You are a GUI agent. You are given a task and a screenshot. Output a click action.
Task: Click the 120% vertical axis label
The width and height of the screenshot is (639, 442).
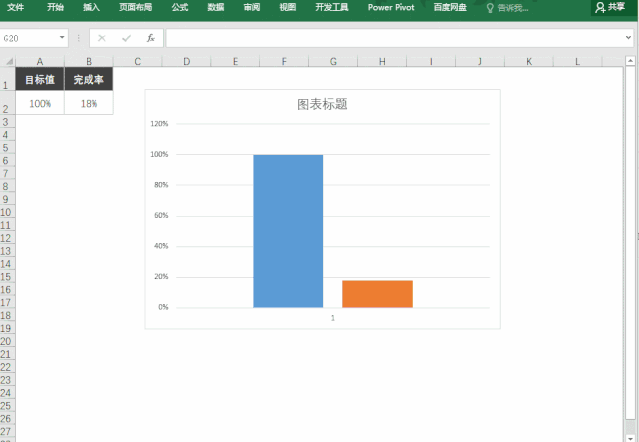coord(159,123)
